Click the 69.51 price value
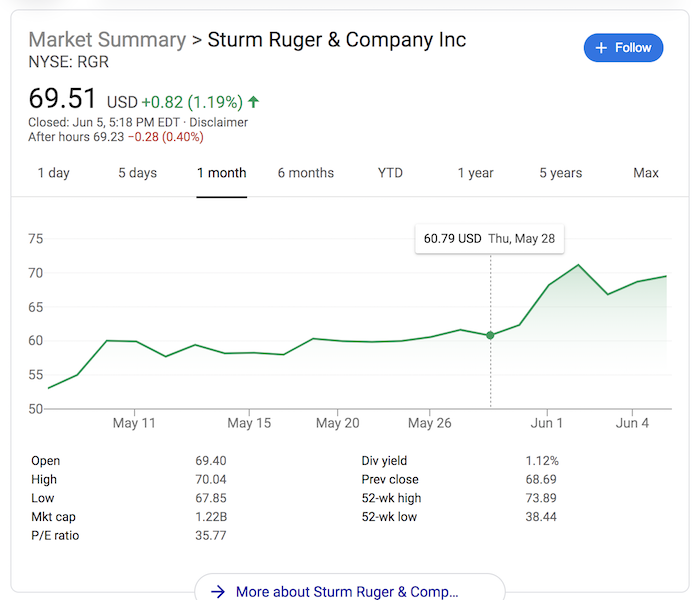The image size is (700, 600). pos(62,98)
